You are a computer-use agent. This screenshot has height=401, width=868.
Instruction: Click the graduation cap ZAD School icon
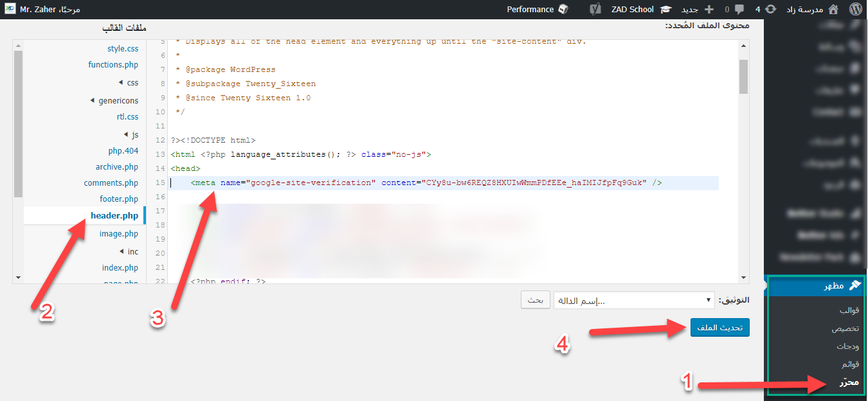pyautogui.click(x=665, y=9)
